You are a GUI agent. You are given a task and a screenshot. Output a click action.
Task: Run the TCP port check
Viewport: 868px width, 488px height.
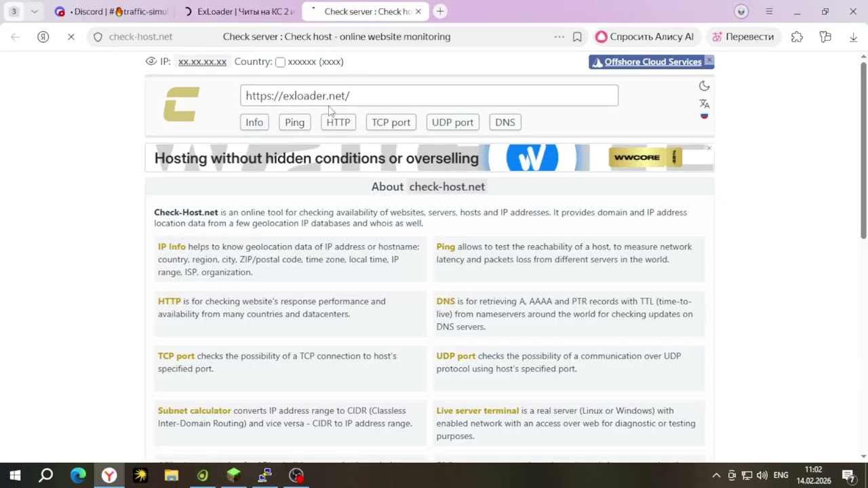click(x=391, y=122)
